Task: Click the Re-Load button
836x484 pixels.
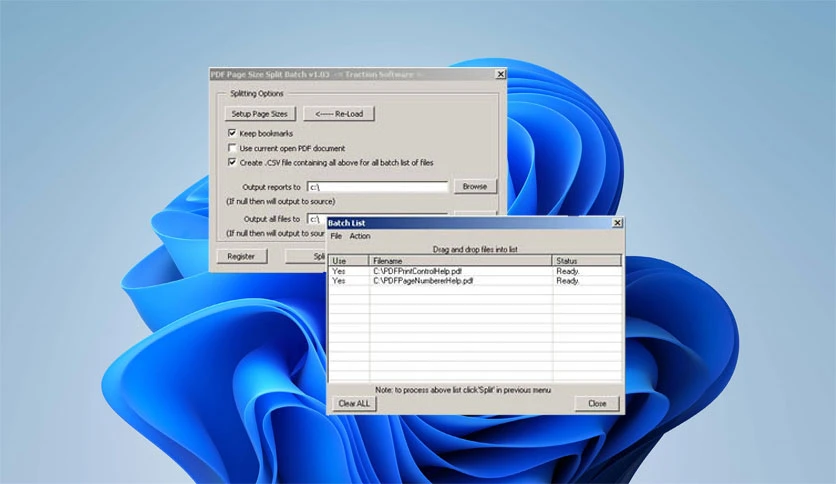Action: [339, 114]
